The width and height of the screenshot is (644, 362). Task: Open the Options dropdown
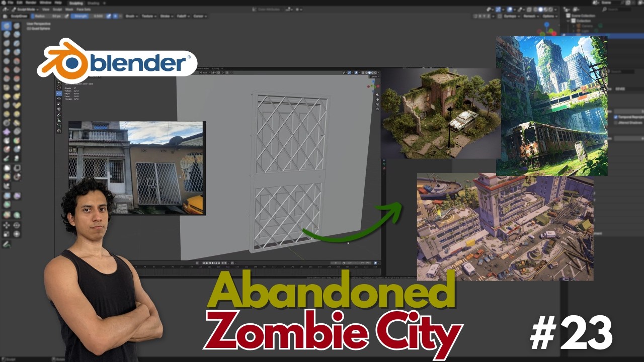click(x=550, y=16)
